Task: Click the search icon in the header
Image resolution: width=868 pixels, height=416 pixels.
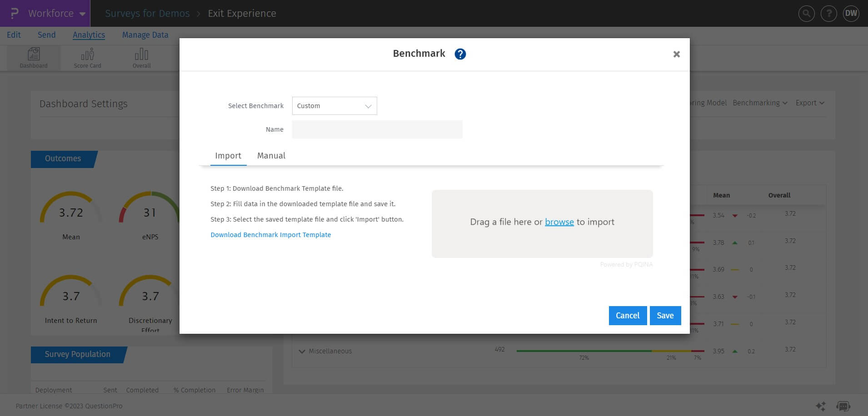Action: (x=806, y=13)
